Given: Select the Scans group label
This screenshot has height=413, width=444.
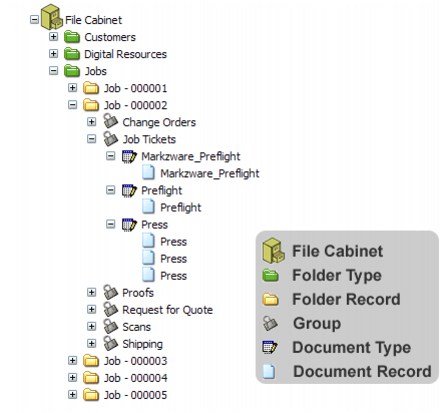Looking at the screenshot, I should coord(136,327).
